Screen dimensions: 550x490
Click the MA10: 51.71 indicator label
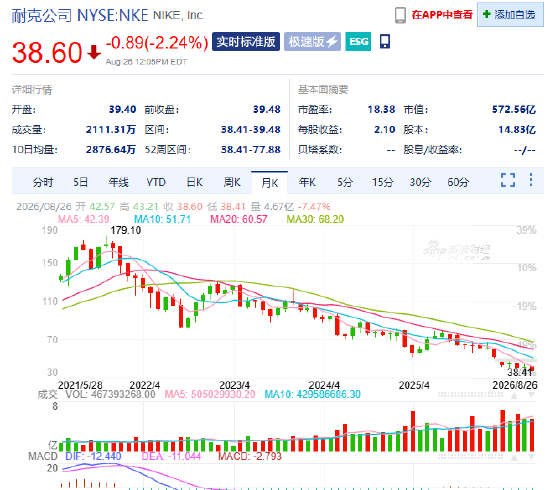(x=163, y=219)
